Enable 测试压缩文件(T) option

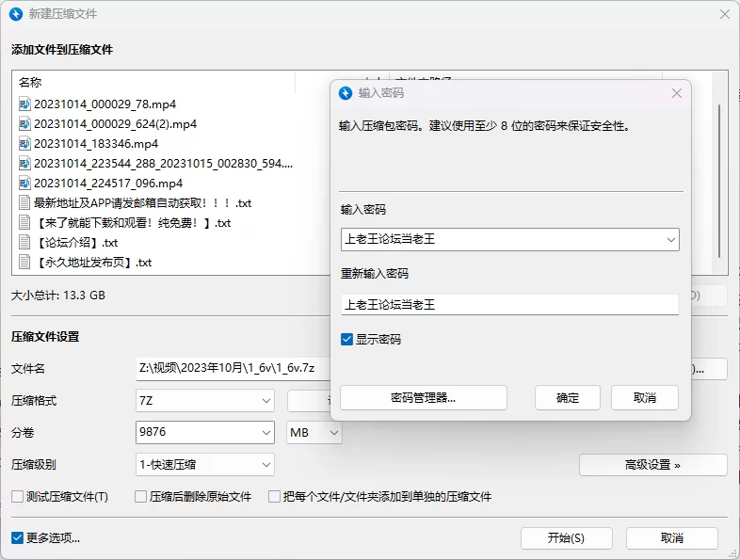(17, 496)
